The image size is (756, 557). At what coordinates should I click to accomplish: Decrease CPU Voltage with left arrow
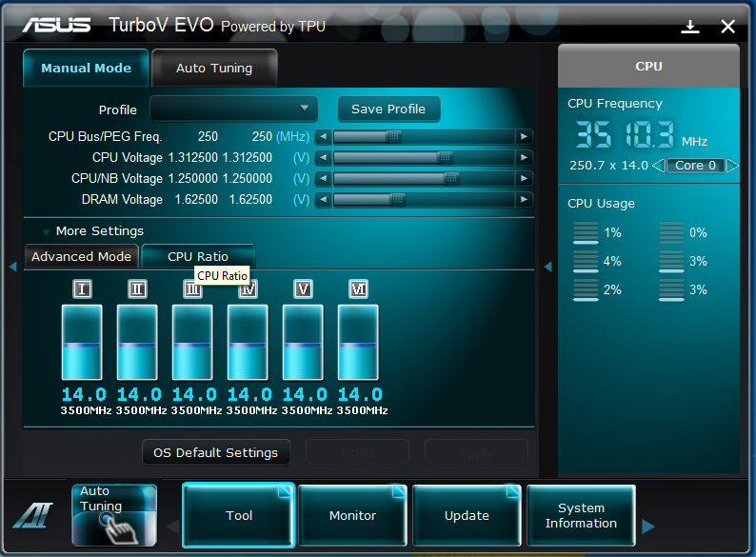point(324,158)
